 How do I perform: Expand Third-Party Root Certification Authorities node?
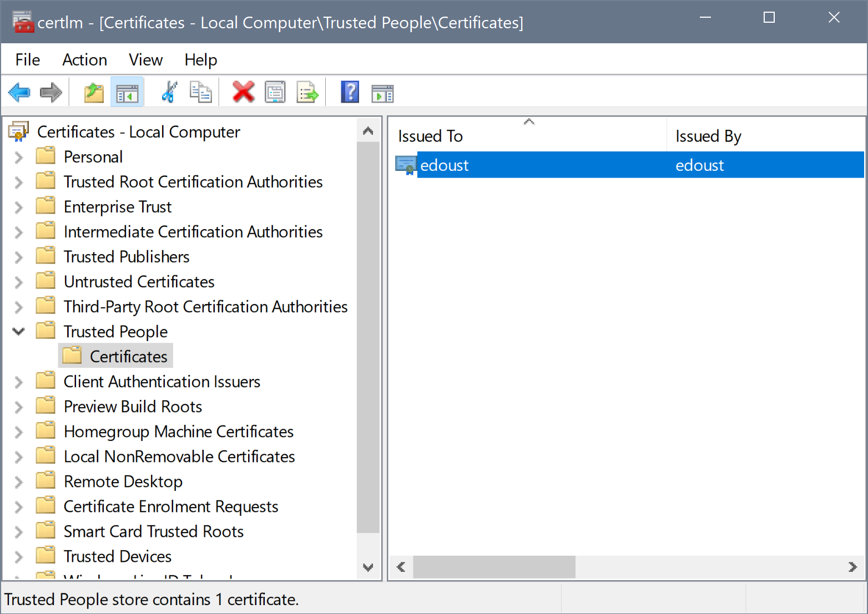(x=19, y=307)
